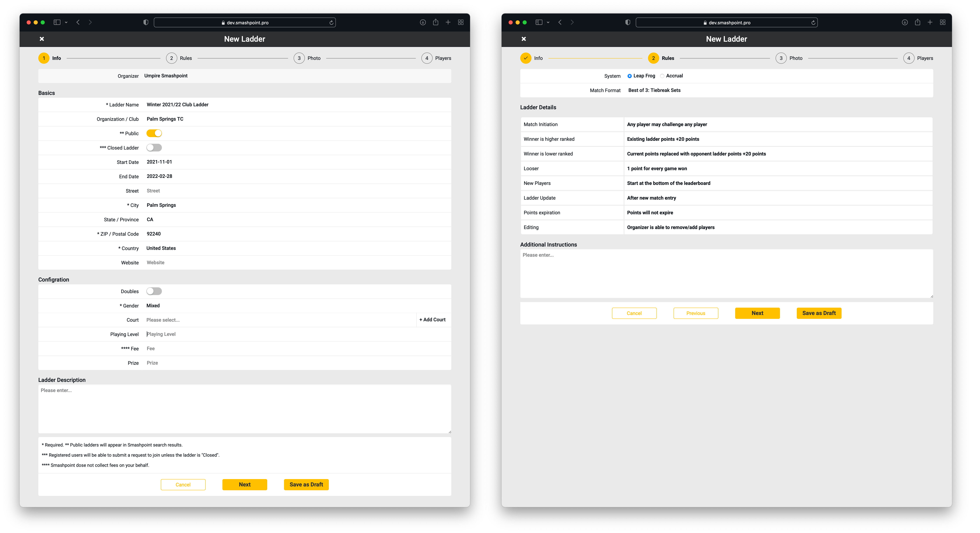Open Match Initiation rule dropdown
The width and height of the screenshot is (980, 533).
point(778,124)
